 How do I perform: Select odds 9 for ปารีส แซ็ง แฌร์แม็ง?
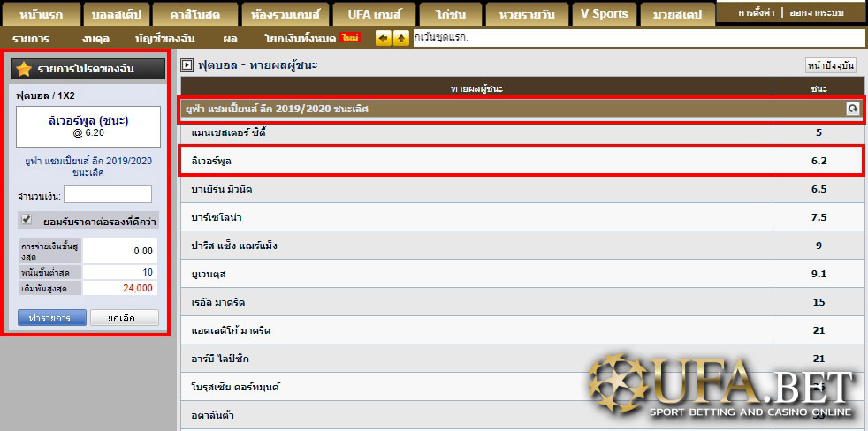[x=819, y=246]
